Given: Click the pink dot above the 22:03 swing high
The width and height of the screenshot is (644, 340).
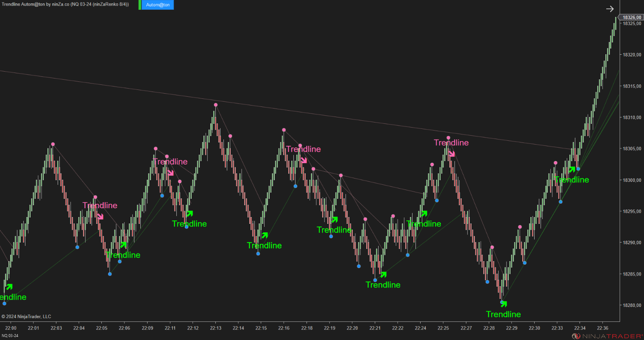Looking at the screenshot, I should [x=53, y=144].
